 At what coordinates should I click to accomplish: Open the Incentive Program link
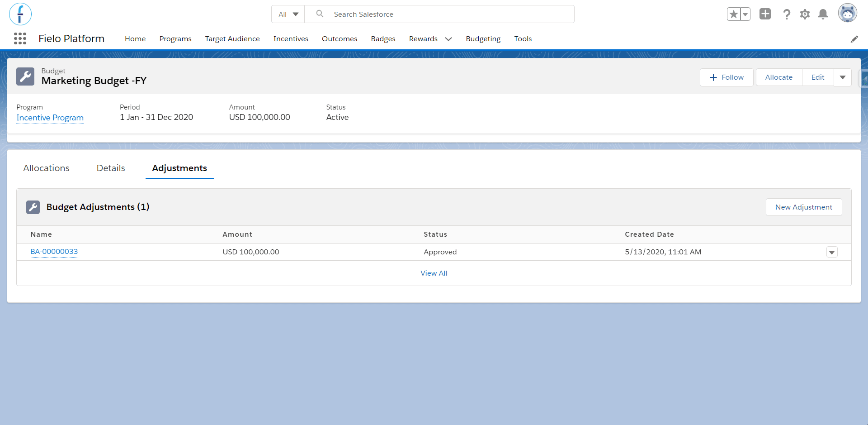coord(50,118)
